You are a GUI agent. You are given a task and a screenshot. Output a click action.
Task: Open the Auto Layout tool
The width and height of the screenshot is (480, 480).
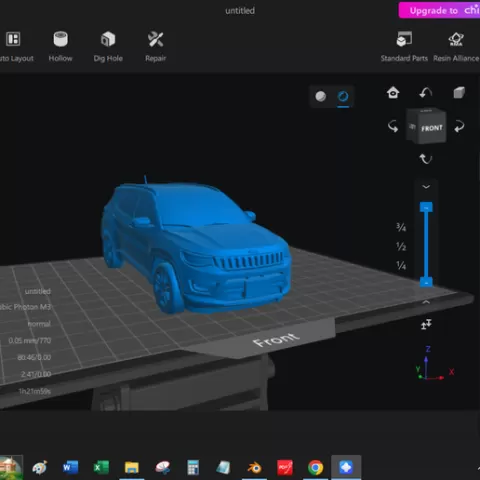[x=14, y=47]
